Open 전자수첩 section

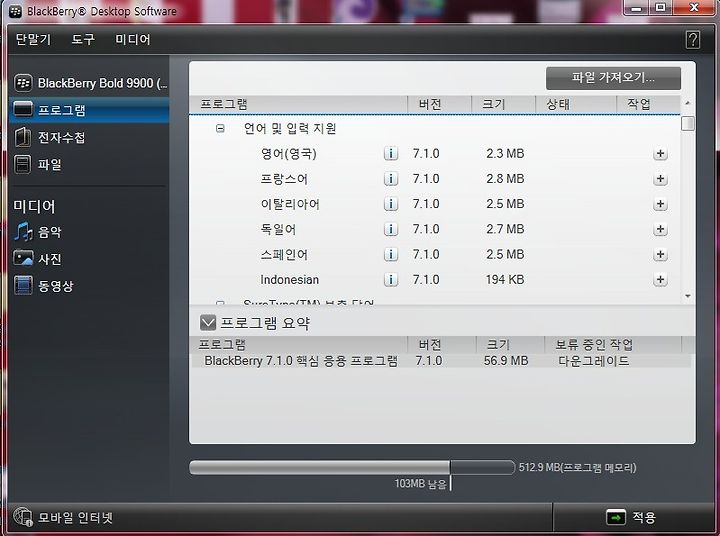pos(89,137)
